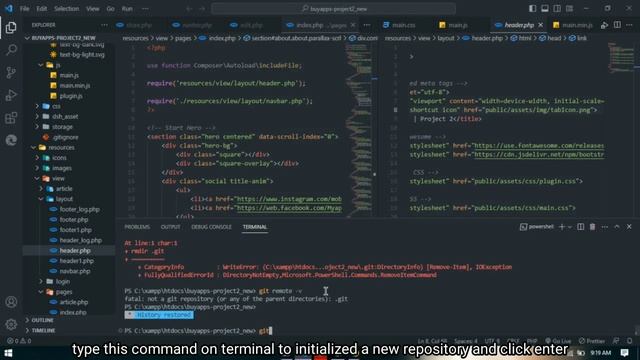Maximize the terminal panel size
This screenshot has height=360, width=640.
[617, 227]
